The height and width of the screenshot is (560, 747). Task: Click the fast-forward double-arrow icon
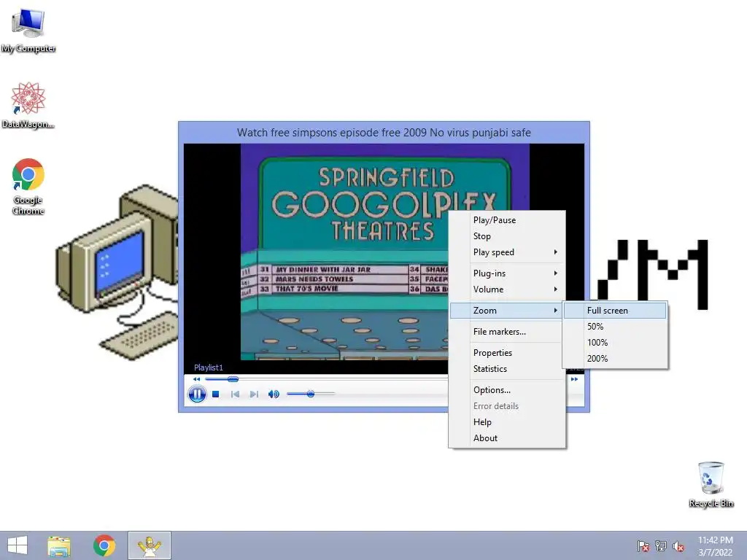(575, 379)
